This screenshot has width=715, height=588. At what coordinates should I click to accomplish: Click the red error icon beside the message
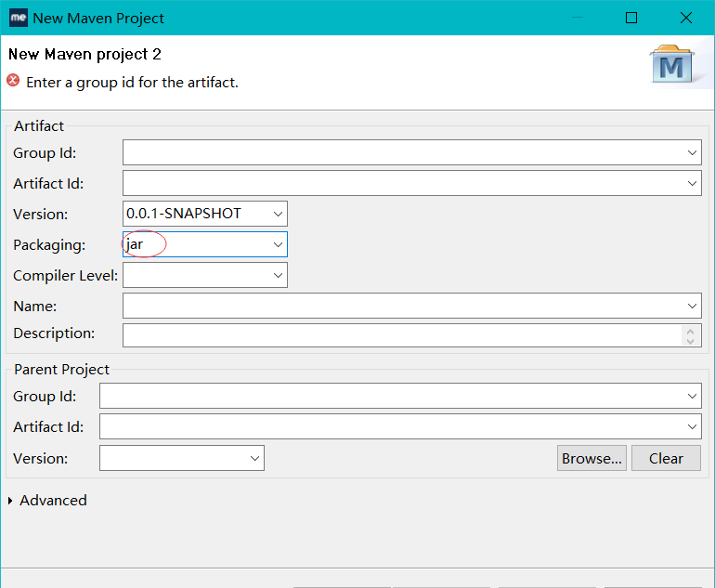point(13,81)
